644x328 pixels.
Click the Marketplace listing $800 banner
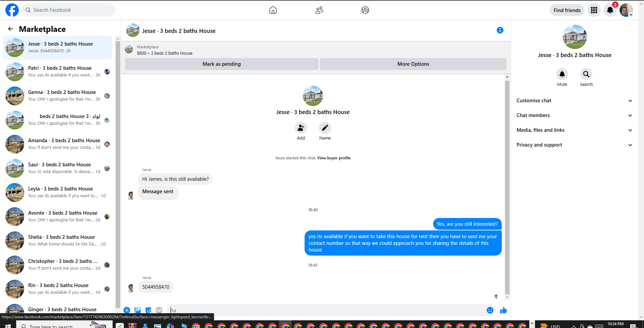(316, 50)
